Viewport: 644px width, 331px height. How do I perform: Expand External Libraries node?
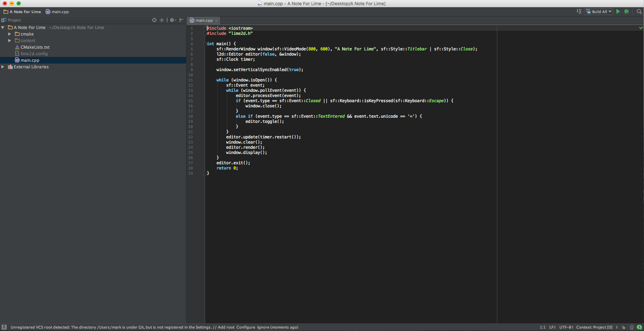click(x=3, y=67)
